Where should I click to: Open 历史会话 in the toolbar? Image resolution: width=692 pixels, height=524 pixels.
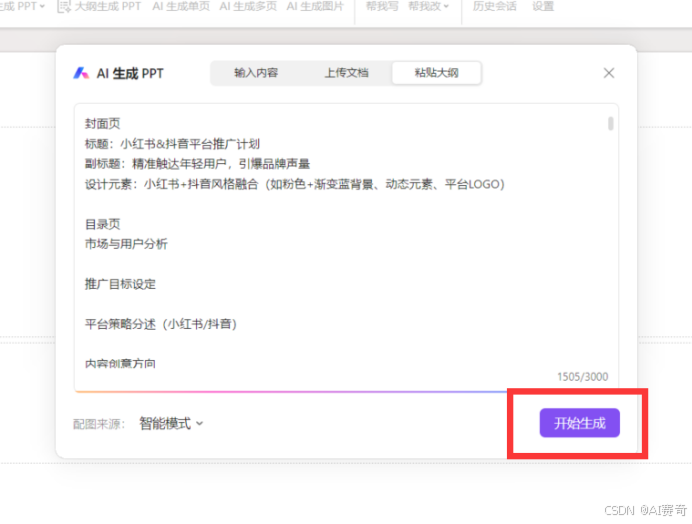click(494, 6)
